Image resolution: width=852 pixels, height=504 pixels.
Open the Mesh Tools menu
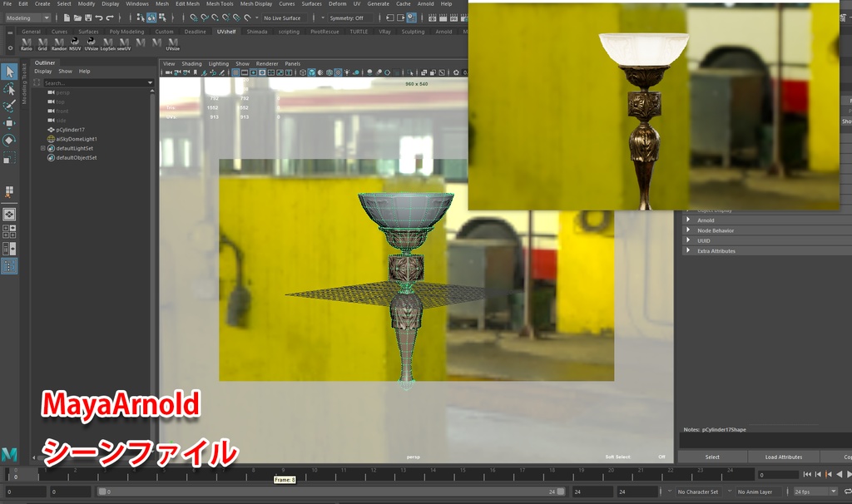pyautogui.click(x=220, y=4)
